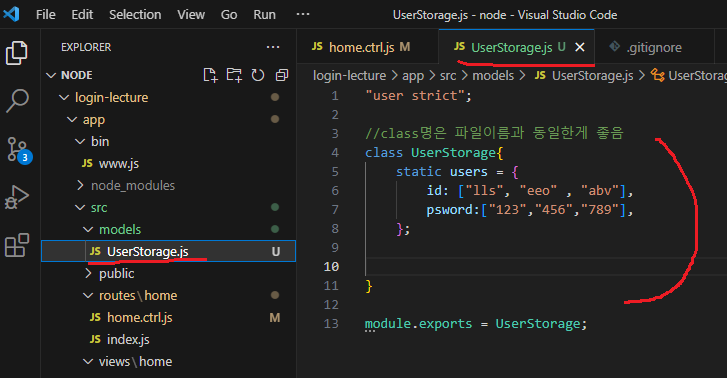Click the psword array line in code
This screenshot has height=378, width=727.
(x=530, y=210)
